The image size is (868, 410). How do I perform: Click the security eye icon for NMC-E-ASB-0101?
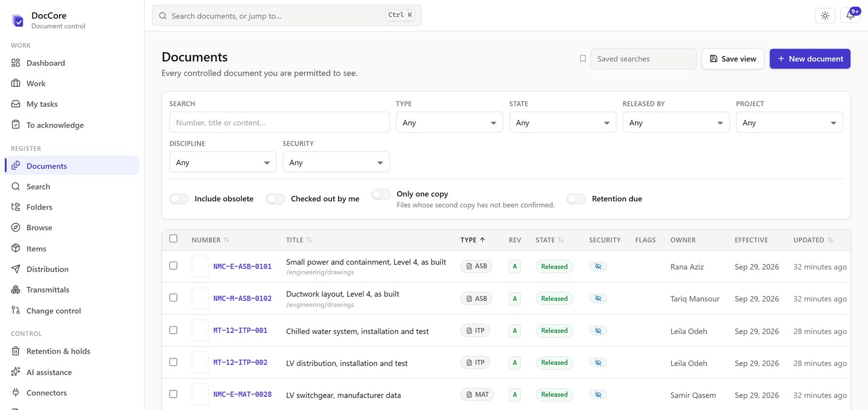pos(598,267)
